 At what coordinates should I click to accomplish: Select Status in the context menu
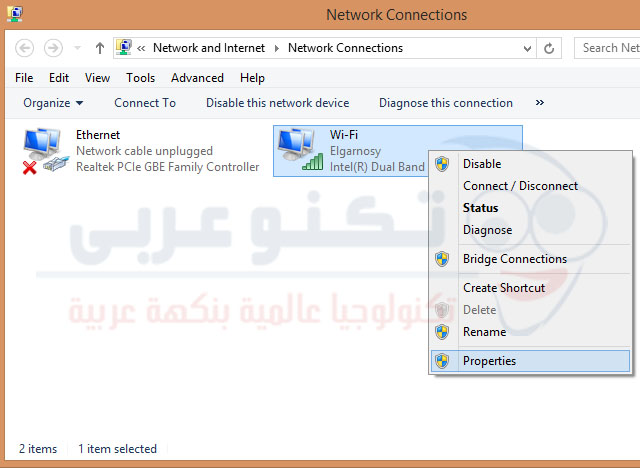[x=480, y=208]
